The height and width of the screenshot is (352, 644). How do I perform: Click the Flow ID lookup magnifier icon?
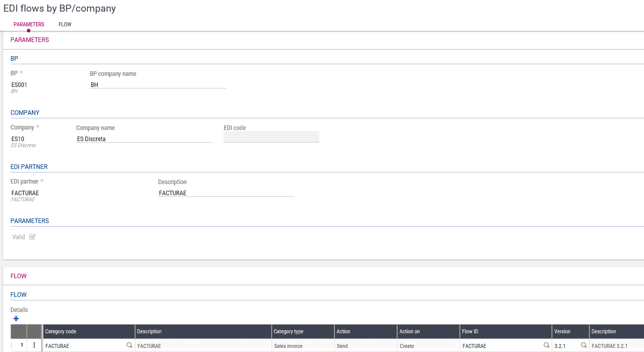(546, 345)
